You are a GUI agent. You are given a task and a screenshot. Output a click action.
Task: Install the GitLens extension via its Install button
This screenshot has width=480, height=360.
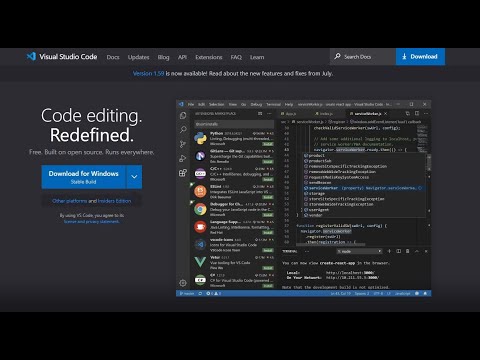point(268,162)
